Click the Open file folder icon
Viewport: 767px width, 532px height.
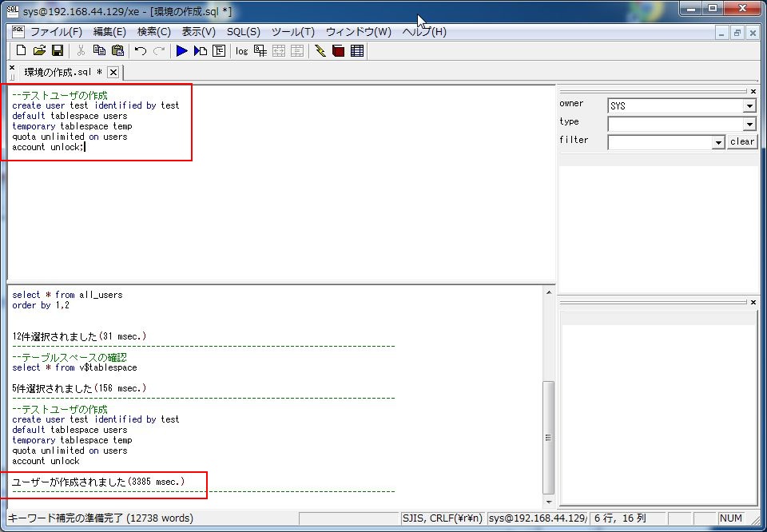click(x=39, y=50)
